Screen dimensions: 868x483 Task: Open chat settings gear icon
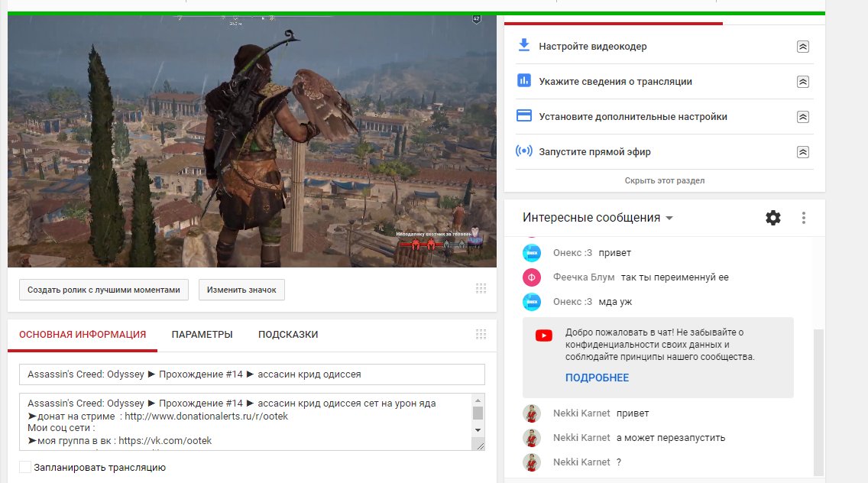click(x=773, y=218)
